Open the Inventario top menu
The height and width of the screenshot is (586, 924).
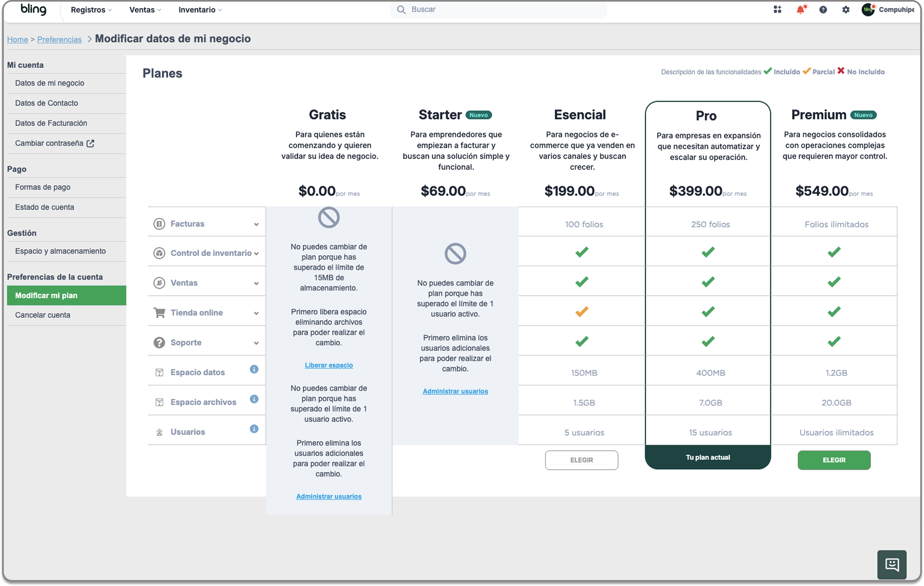200,10
